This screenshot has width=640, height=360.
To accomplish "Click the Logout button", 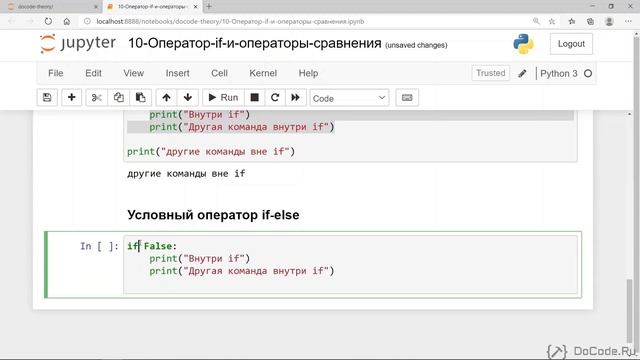I will (x=571, y=44).
